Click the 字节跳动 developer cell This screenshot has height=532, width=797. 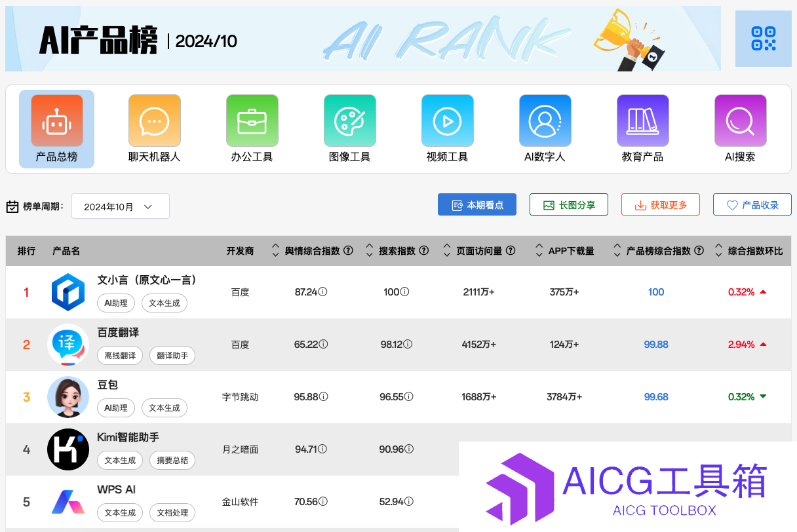pos(241,397)
